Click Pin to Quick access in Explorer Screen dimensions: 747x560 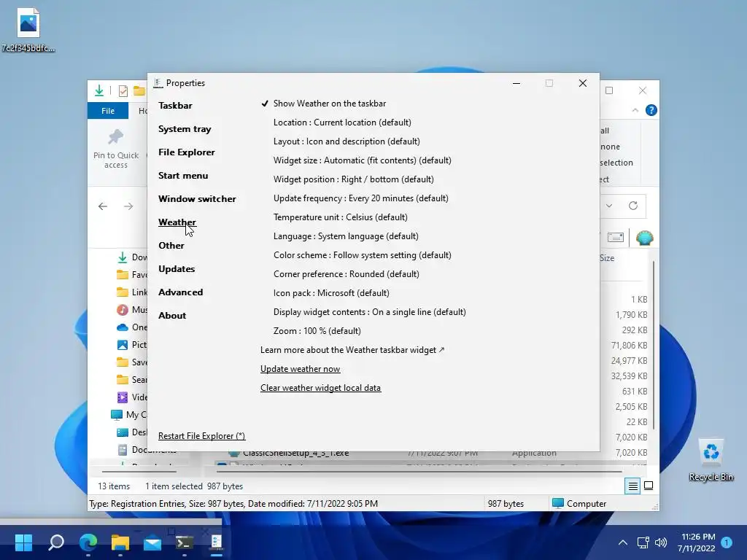(116, 149)
